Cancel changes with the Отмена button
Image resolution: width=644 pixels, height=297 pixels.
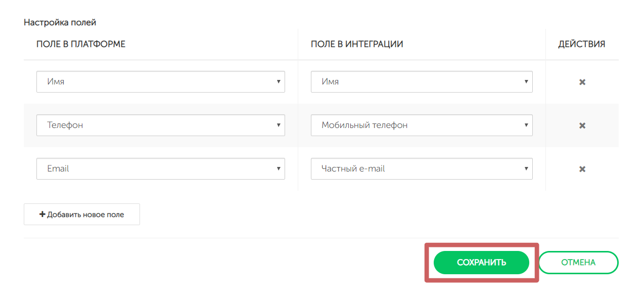coord(578,263)
